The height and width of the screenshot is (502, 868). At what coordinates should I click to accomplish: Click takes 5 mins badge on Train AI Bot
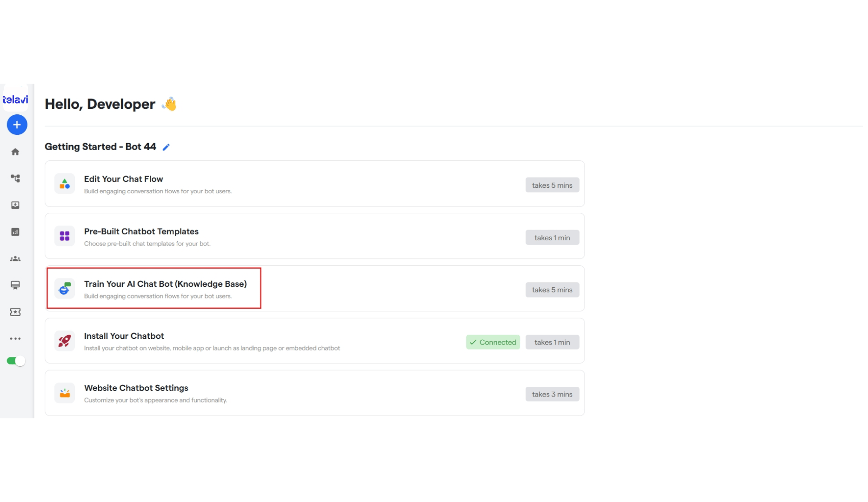[552, 290]
